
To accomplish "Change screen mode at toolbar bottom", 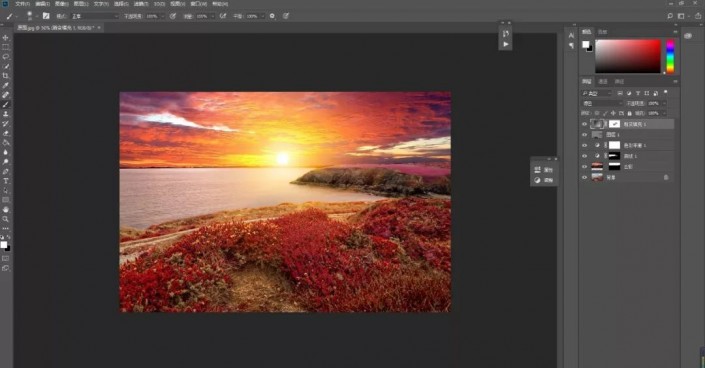I will point(6,268).
